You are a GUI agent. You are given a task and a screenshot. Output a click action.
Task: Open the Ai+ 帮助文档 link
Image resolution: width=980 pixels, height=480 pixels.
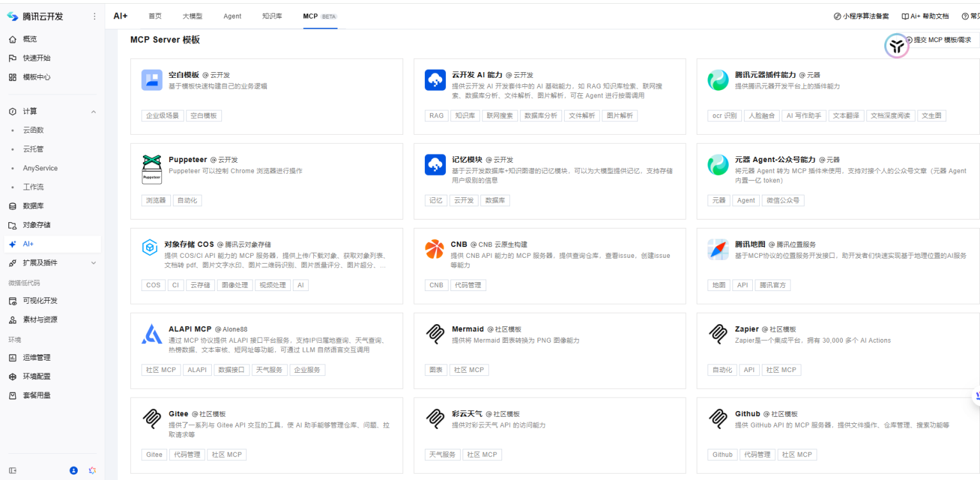(925, 16)
